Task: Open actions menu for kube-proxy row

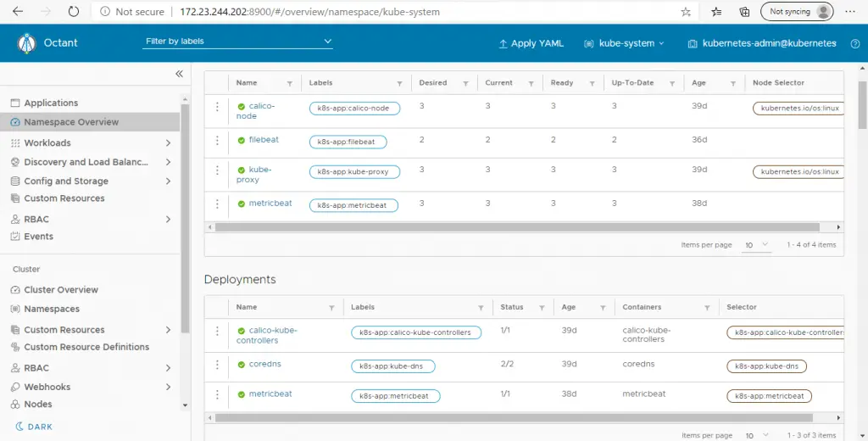Action: coord(217,170)
